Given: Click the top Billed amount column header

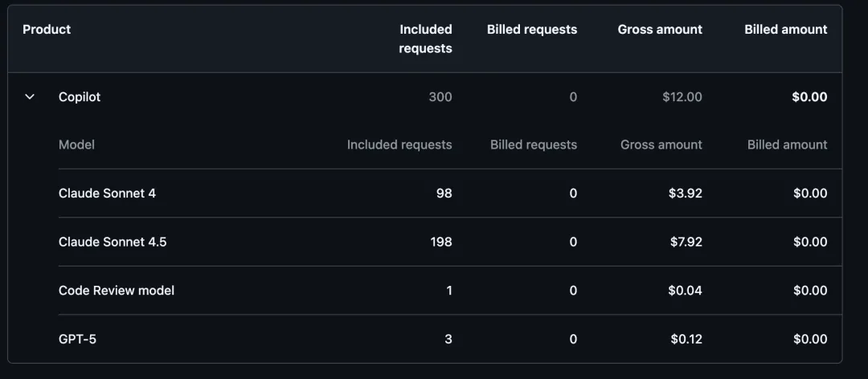Looking at the screenshot, I should pyautogui.click(x=785, y=30).
